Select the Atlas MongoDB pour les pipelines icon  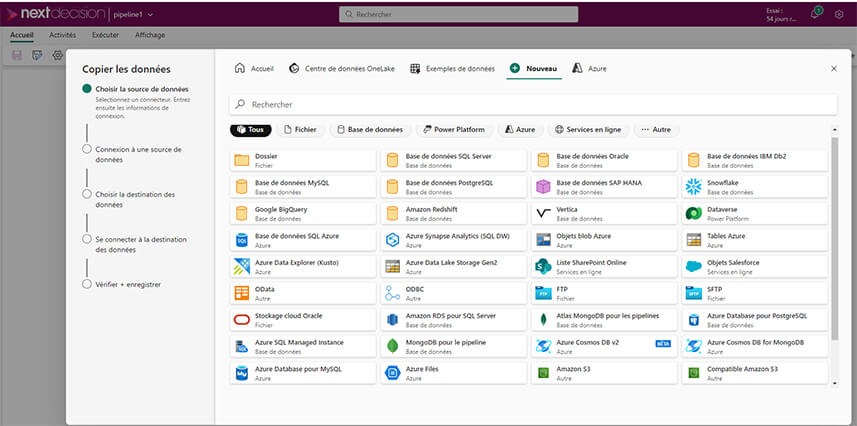(x=543, y=320)
